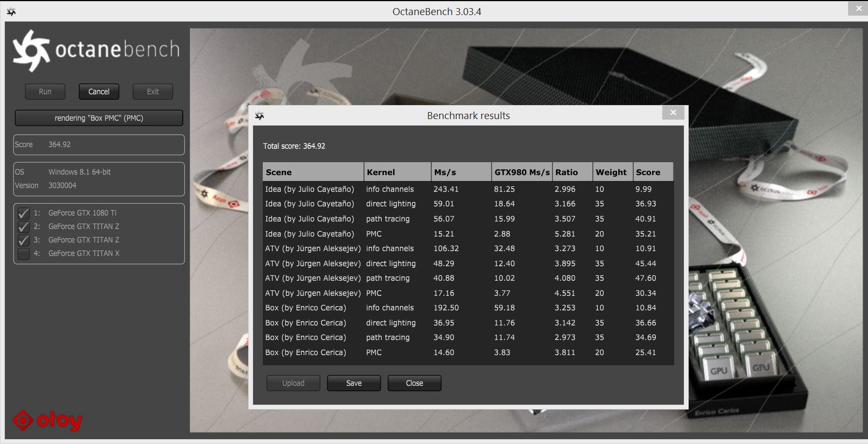Click the Run button
Viewport: 868px width, 444px height.
coord(45,92)
